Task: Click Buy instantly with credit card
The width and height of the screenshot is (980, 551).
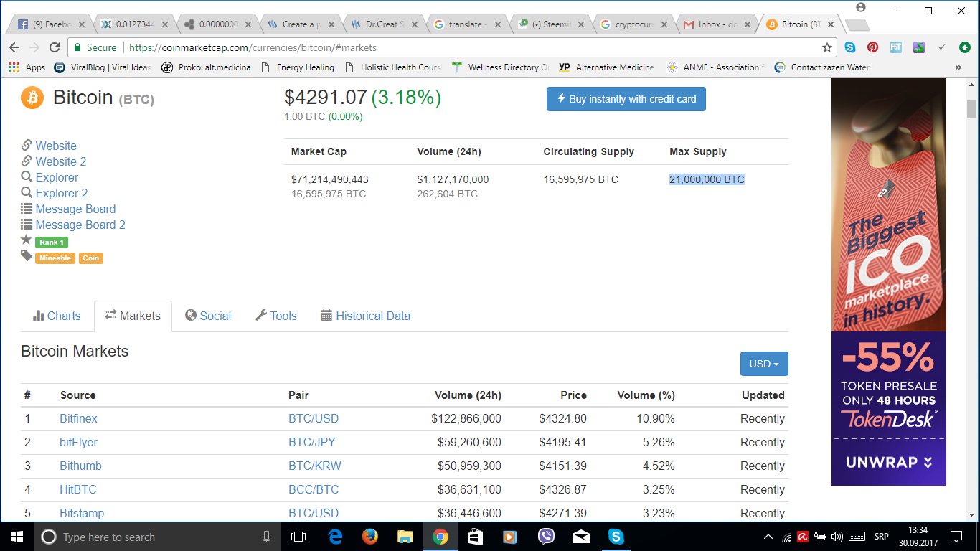Action: (x=626, y=99)
